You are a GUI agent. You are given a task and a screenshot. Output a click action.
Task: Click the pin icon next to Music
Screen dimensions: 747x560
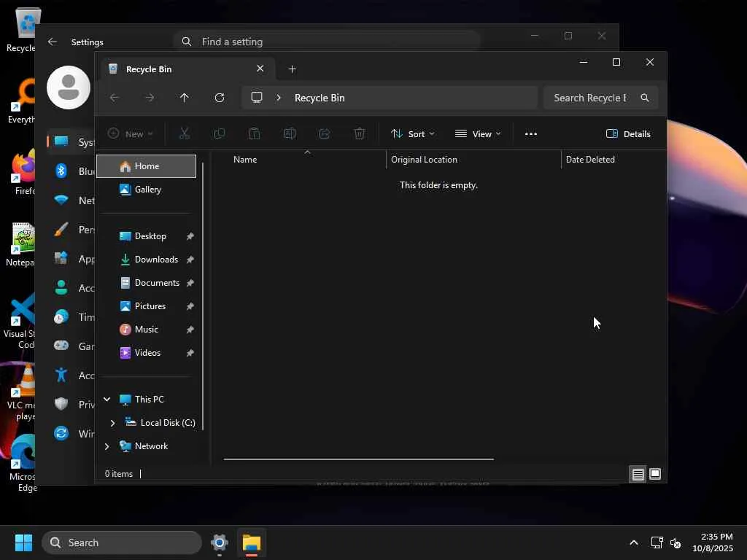[x=190, y=330]
